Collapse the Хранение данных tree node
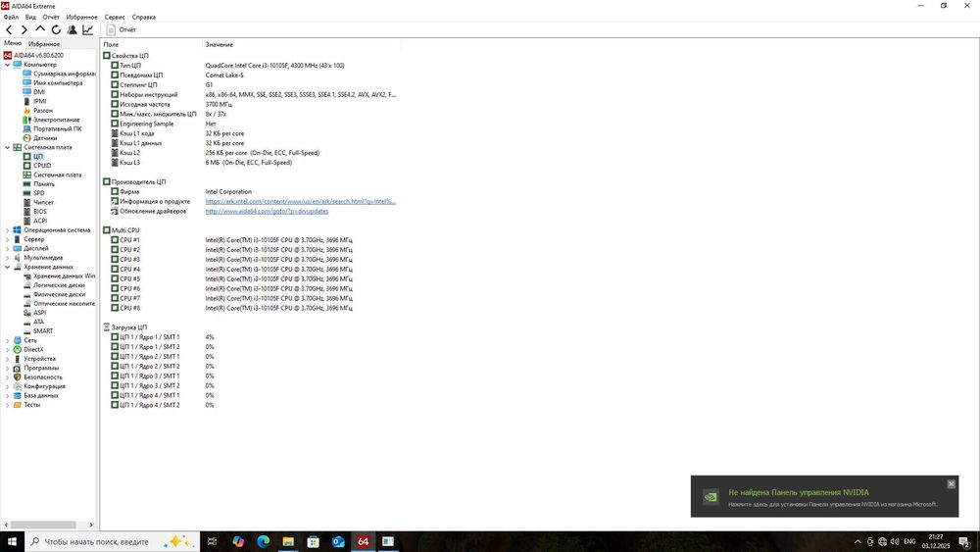980x552 pixels. point(8,267)
